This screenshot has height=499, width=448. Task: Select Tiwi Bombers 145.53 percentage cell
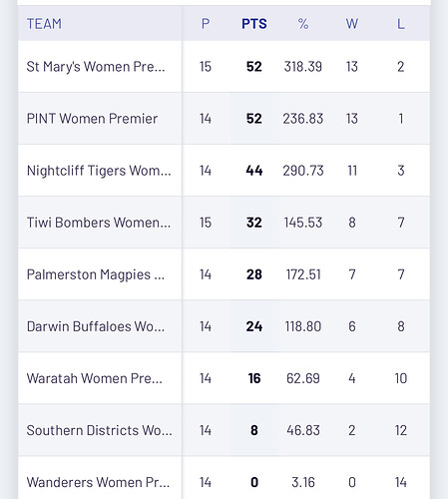[x=303, y=223]
